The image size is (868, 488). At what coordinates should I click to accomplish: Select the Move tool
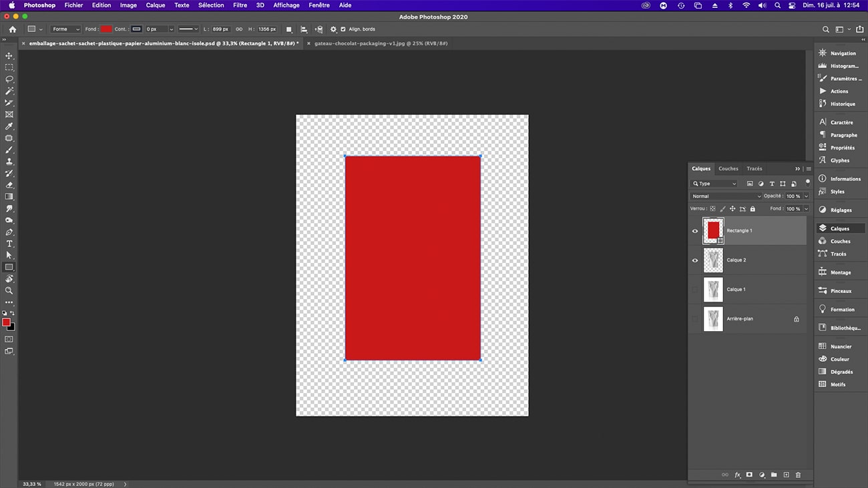pos(9,56)
